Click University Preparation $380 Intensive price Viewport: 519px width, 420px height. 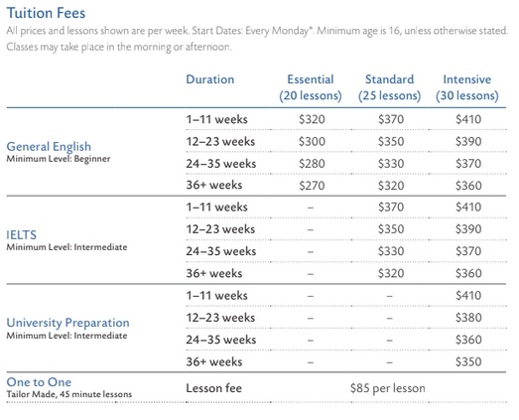point(468,318)
